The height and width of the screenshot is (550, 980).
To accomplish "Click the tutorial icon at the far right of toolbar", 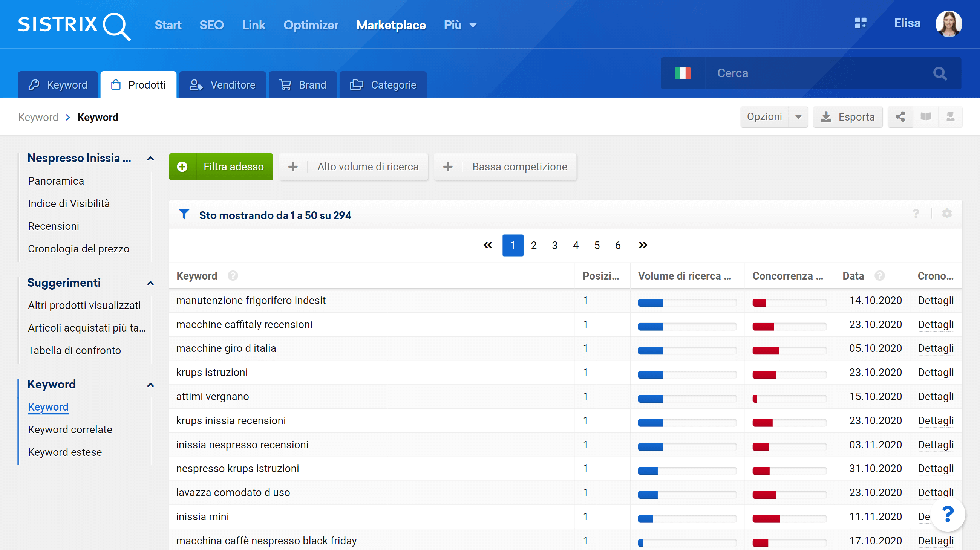I will pos(950,117).
